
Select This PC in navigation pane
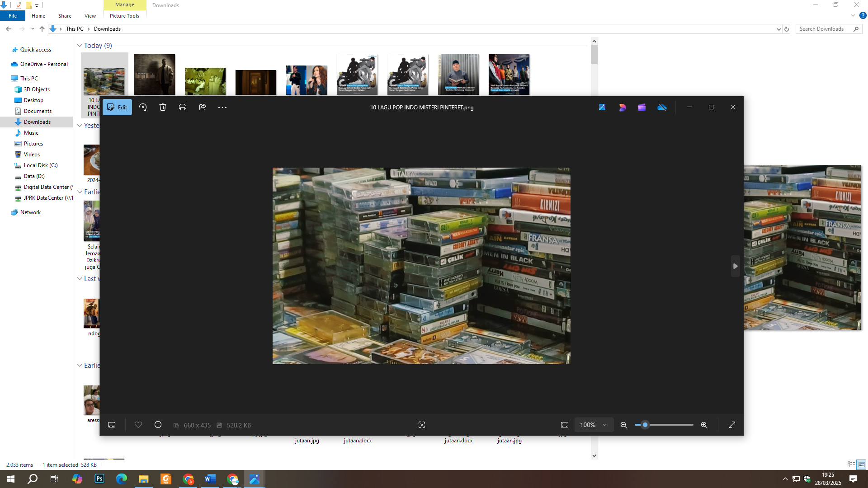pyautogui.click(x=29, y=79)
